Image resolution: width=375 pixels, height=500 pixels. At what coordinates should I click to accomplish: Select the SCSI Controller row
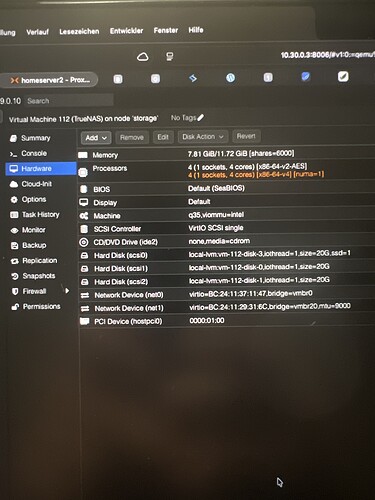tap(227, 228)
